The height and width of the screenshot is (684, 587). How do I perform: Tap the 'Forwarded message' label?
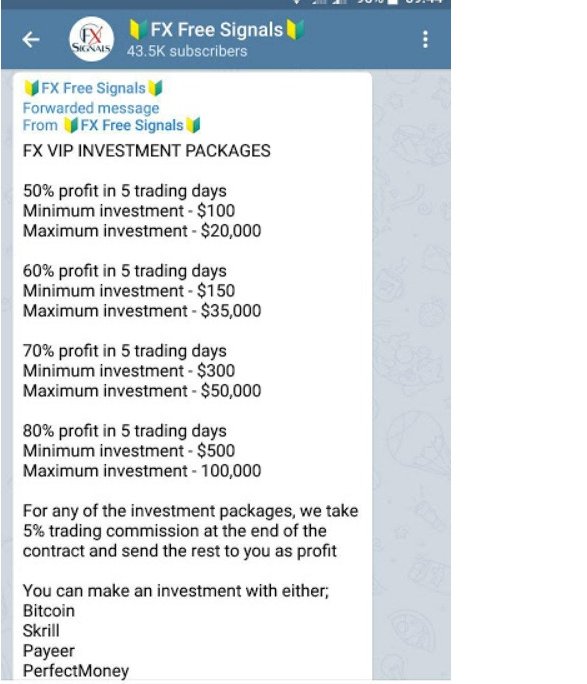(91, 108)
